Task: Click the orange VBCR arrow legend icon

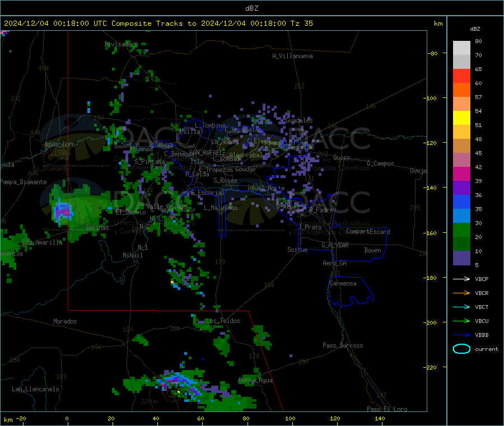Action: click(461, 293)
